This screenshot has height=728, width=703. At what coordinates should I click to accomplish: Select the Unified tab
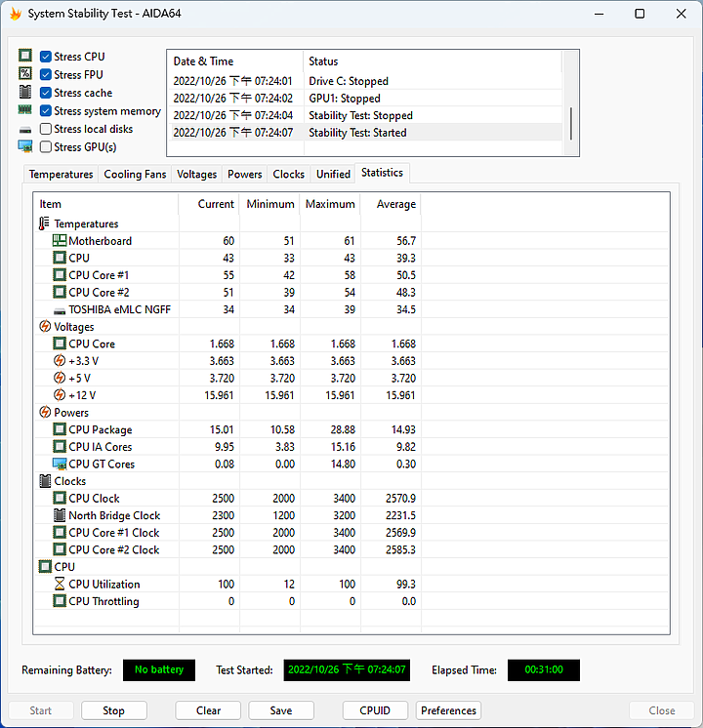[x=333, y=174]
